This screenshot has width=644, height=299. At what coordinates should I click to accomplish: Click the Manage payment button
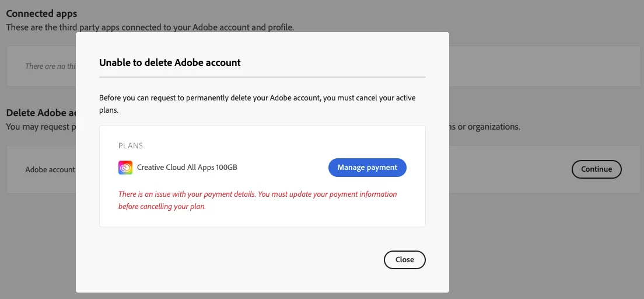click(367, 168)
